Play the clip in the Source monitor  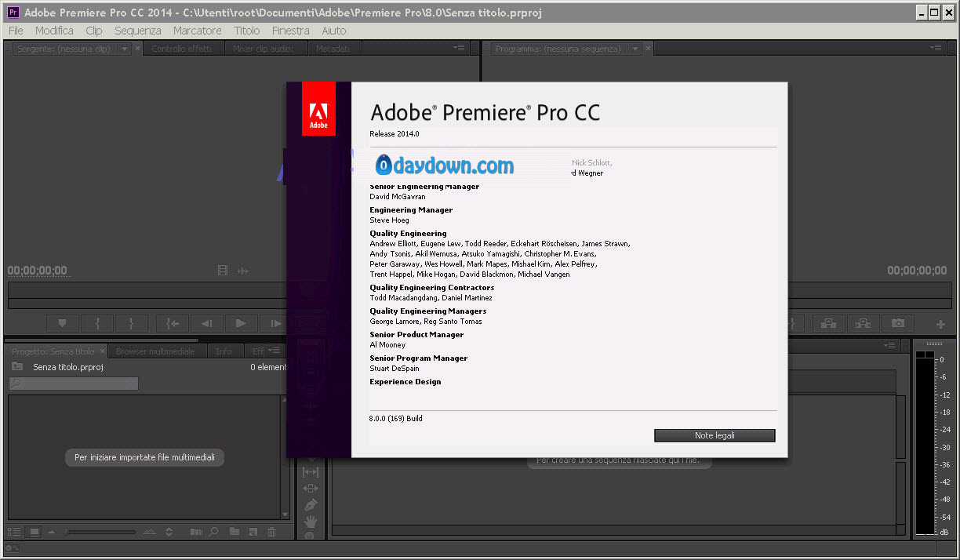click(x=242, y=323)
